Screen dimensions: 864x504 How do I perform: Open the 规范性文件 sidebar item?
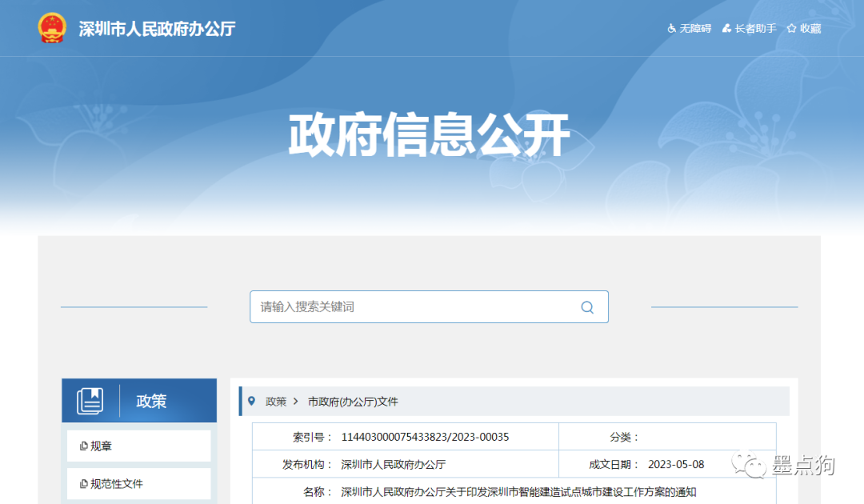coord(117,484)
